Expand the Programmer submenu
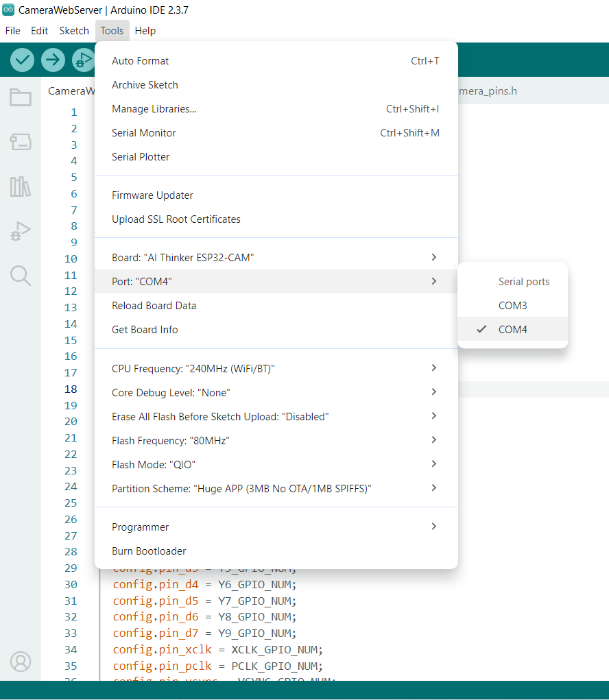Viewport: 609px width, 700px height. coord(276,527)
